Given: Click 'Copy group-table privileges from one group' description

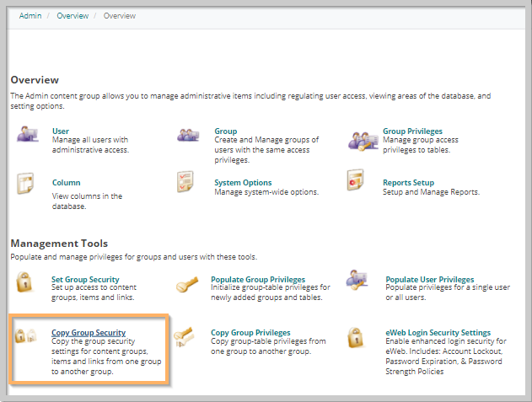Looking at the screenshot, I should click(268, 346).
